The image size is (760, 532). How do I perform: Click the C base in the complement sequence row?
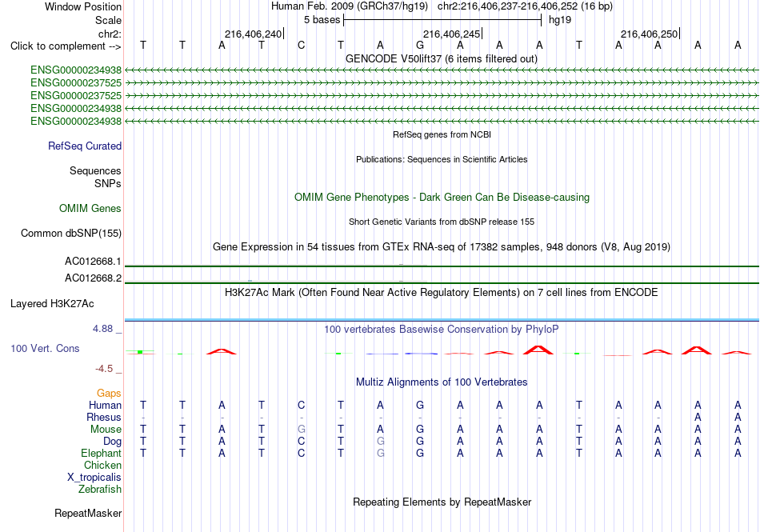pyautogui.click(x=301, y=46)
